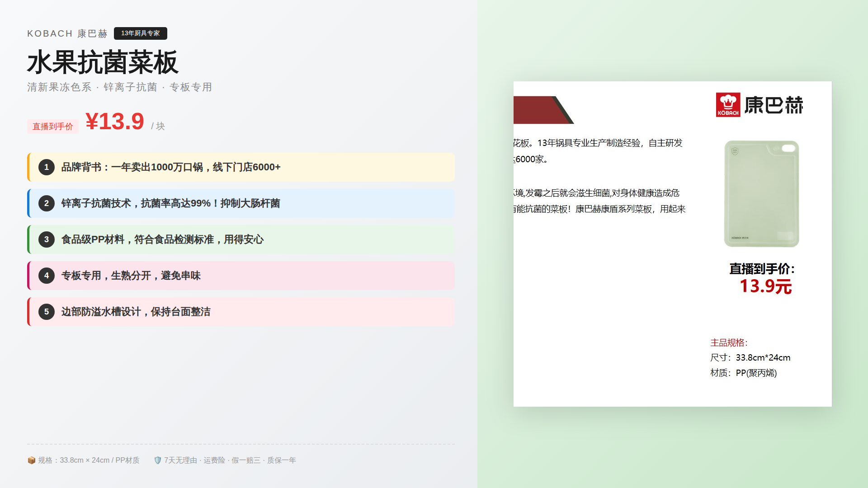Click the number 3 circle badge
The width and height of the screenshot is (868, 488).
pyautogui.click(x=47, y=239)
